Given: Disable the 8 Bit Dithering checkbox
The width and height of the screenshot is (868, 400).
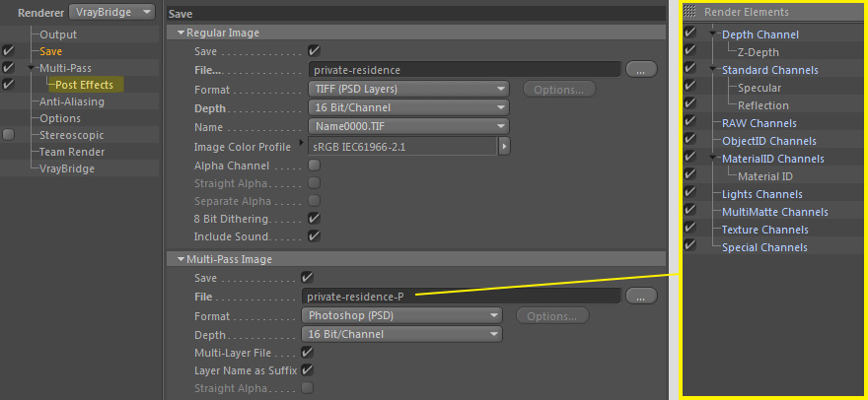Looking at the screenshot, I should (314, 218).
